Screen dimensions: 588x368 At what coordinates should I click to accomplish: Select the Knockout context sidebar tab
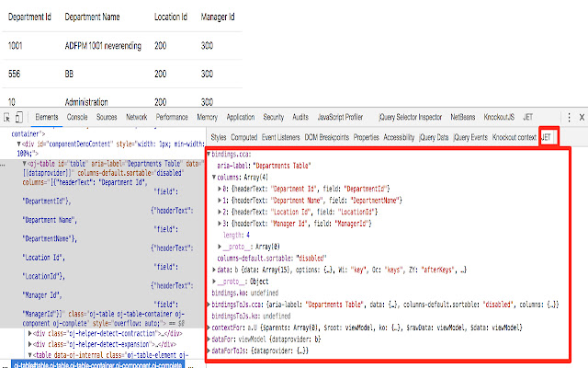[x=514, y=137]
